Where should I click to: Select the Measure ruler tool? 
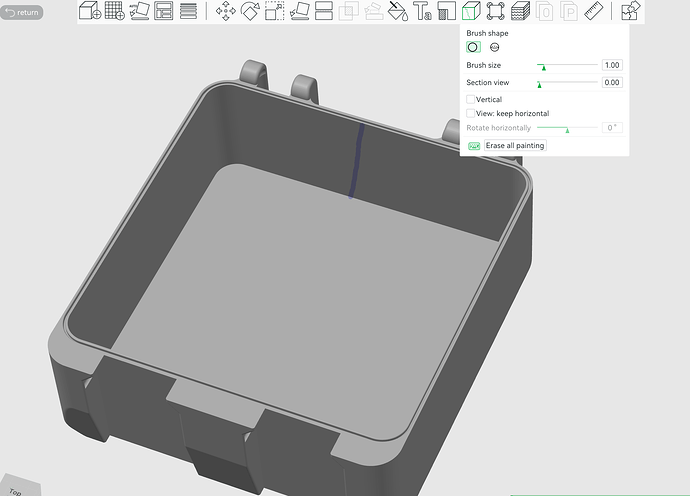pyautogui.click(x=593, y=11)
